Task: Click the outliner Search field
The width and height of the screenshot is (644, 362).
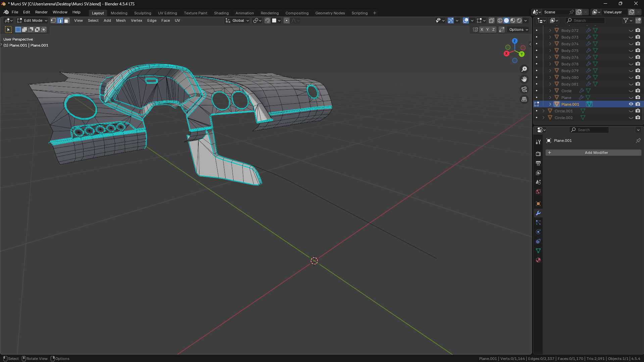Action: [585, 20]
